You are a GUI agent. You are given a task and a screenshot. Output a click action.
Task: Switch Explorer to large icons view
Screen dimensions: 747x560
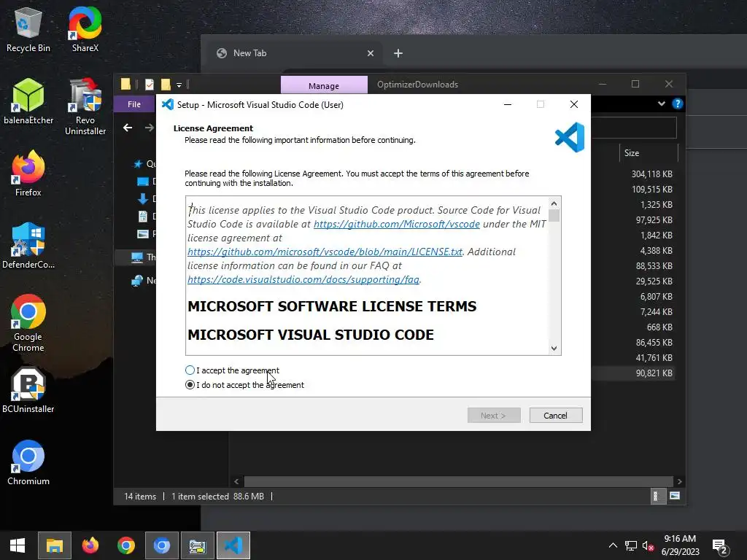674,496
